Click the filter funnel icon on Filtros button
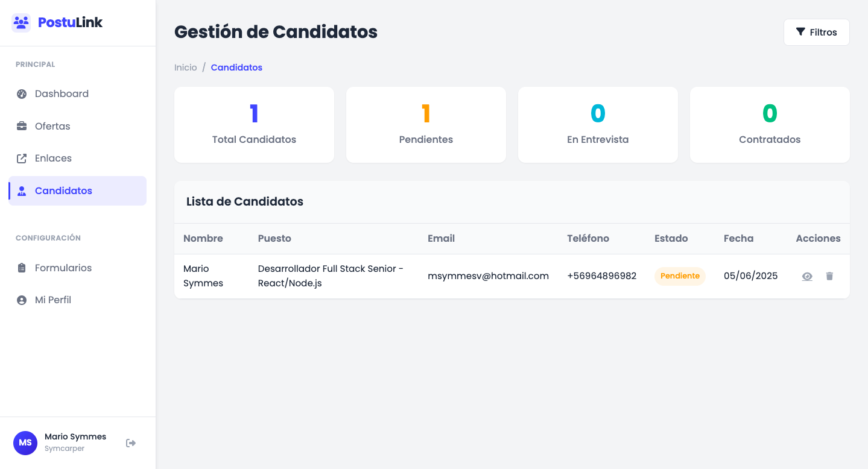The height and width of the screenshot is (469, 868). point(802,32)
